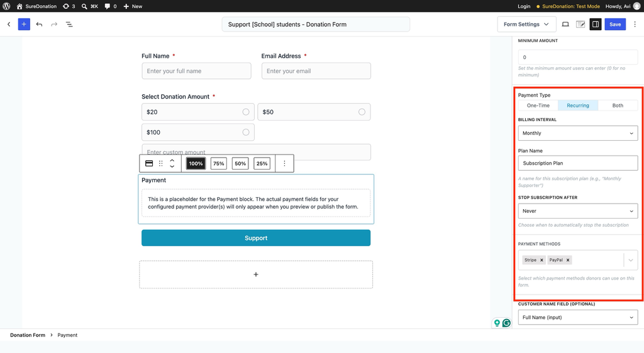This screenshot has height=353, width=644.
Task: Move Payment block down
Action: click(172, 166)
